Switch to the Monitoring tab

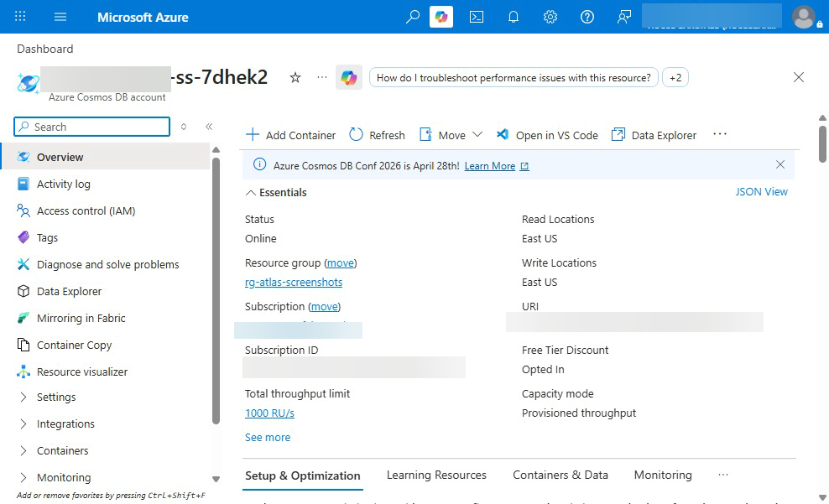coord(663,475)
